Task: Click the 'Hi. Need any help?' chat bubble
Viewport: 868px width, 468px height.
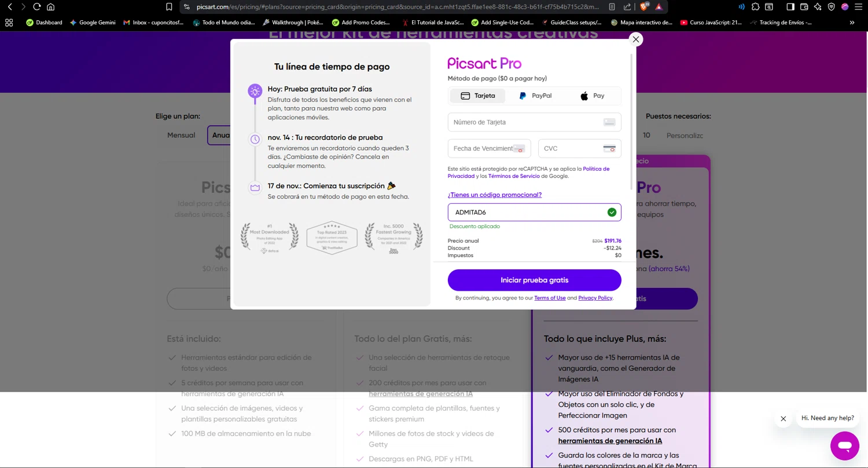Action: pyautogui.click(x=827, y=418)
